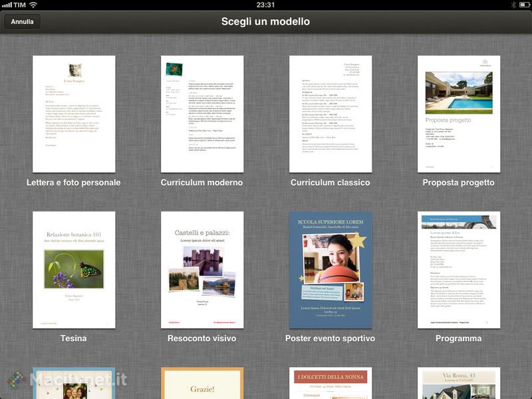The height and width of the screenshot is (399, 532).
Task: Open the Resoconto visivo castle template
Action: pyautogui.click(x=202, y=270)
